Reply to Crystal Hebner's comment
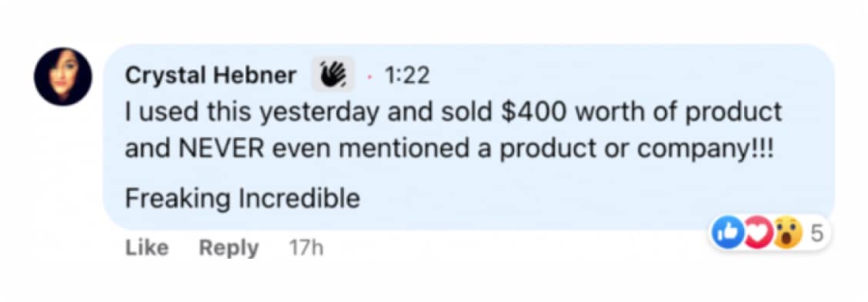The width and height of the screenshot is (868, 302). [x=229, y=248]
